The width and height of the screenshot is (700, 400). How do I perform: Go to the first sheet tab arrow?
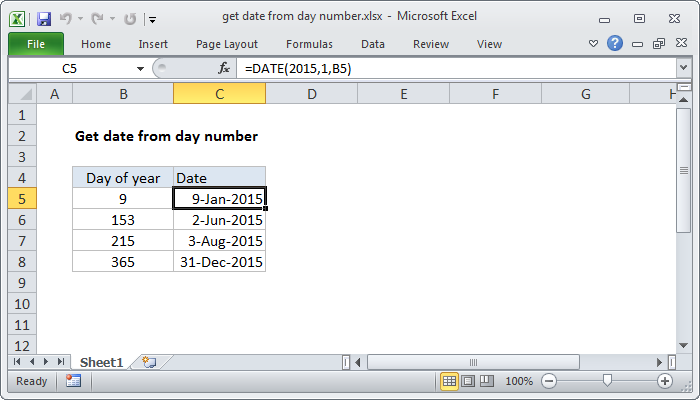tap(17, 362)
